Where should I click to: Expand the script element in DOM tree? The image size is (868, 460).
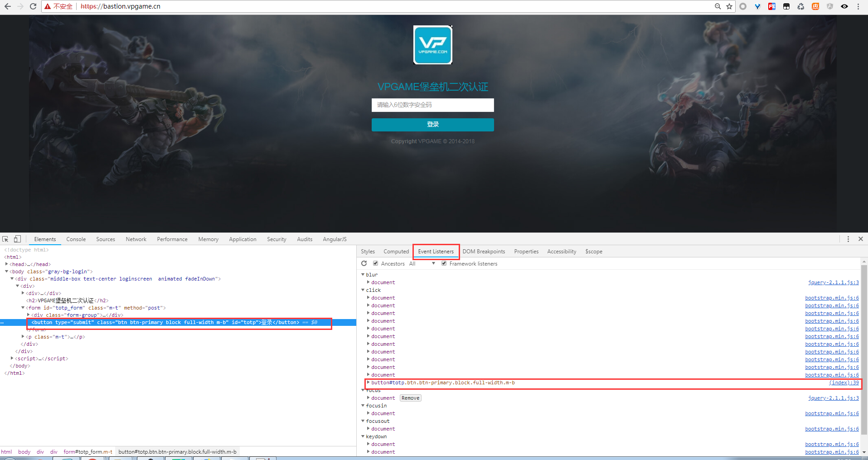(12, 358)
